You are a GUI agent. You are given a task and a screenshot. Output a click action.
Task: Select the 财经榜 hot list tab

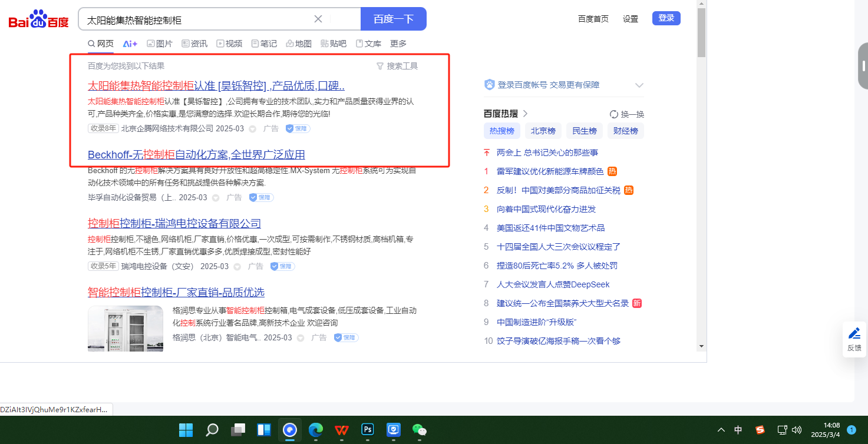coord(625,131)
